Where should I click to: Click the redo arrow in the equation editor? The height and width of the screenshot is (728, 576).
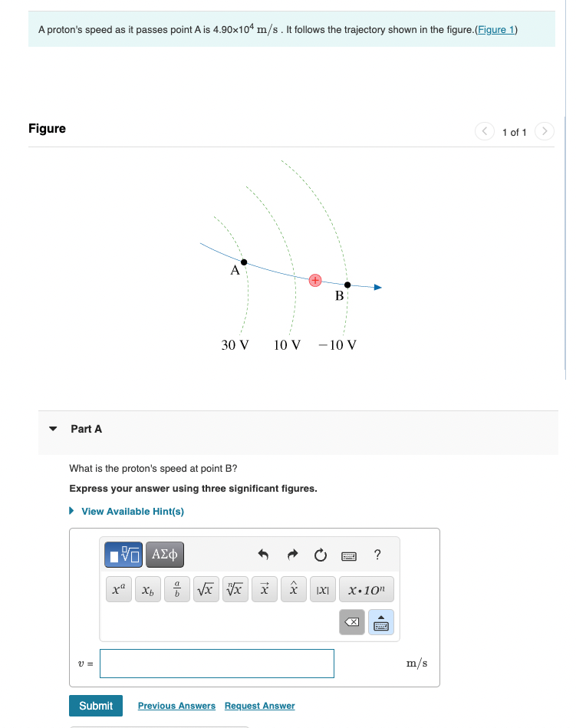(x=291, y=554)
